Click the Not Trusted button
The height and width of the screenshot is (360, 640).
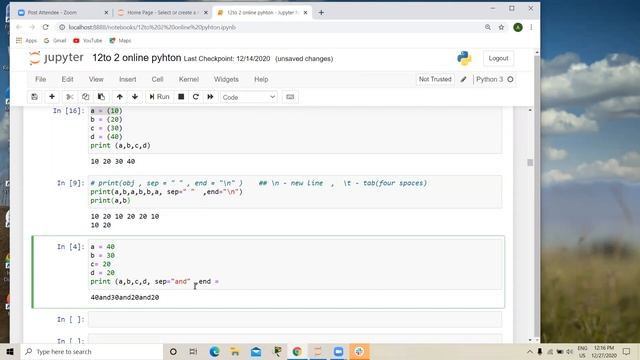coord(435,79)
